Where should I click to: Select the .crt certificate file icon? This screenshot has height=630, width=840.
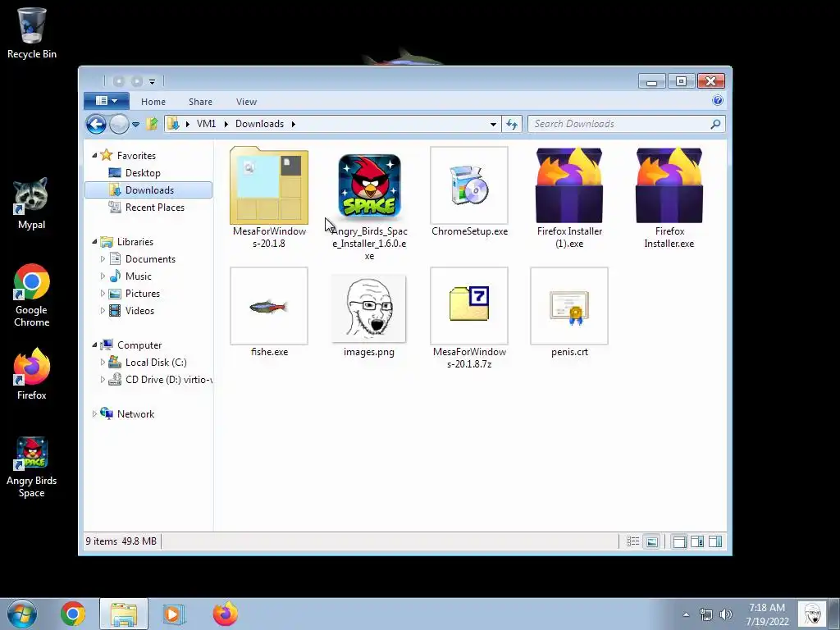pos(569,306)
